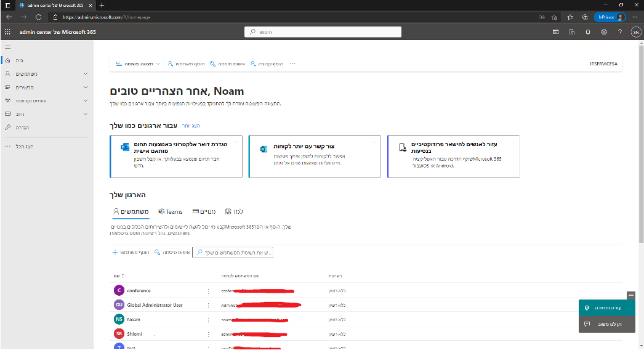644x350 pixels.
Task: Click הוסף קבוצה in the top toolbar
Action: pos(267,63)
